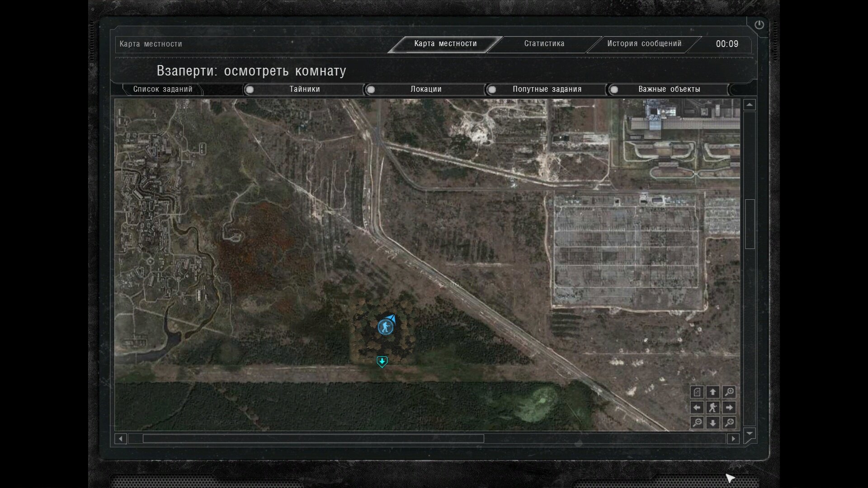Click the vertical scrollbar up arrow
This screenshot has width=868, height=488.
click(x=750, y=105)
